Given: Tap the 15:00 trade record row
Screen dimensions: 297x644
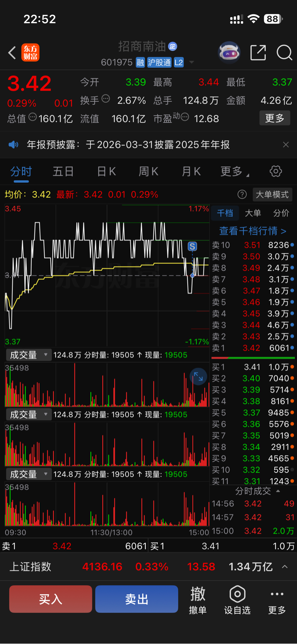Looking at the screenshot, I should pyautogui.click(x=253, y=531).
